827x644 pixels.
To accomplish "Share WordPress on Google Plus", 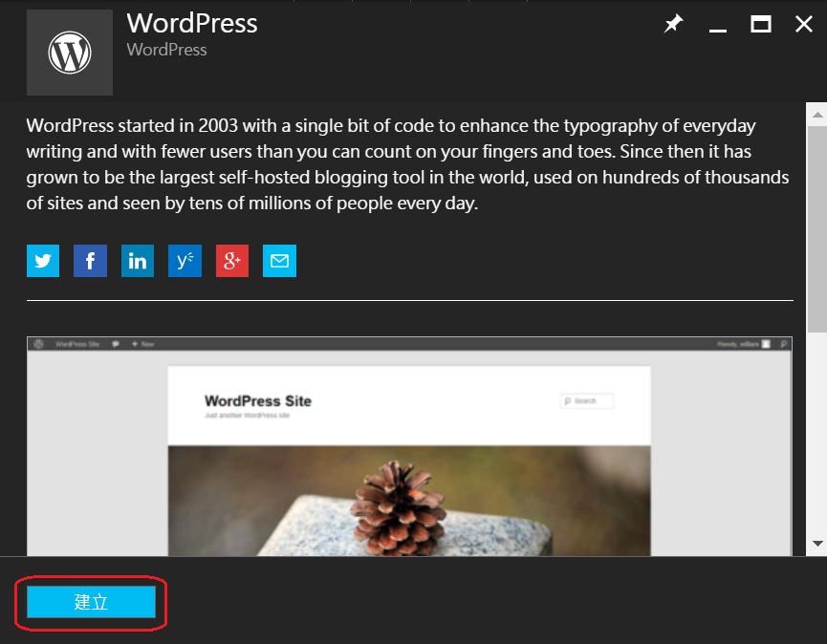I will [232, 260].
